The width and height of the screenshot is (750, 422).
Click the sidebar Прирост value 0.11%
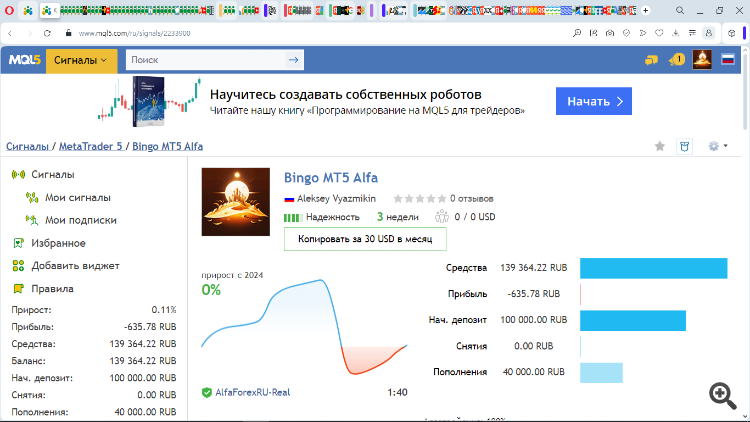(164, 310)
